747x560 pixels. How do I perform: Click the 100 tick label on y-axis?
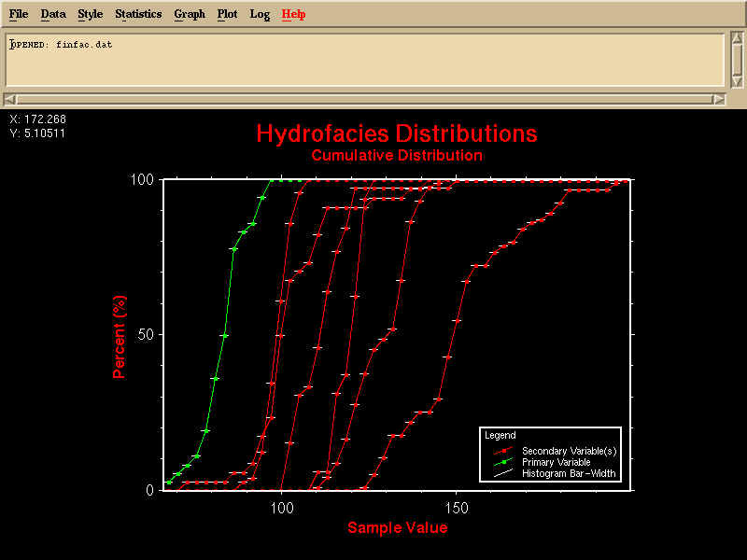[x=142, y=180]
